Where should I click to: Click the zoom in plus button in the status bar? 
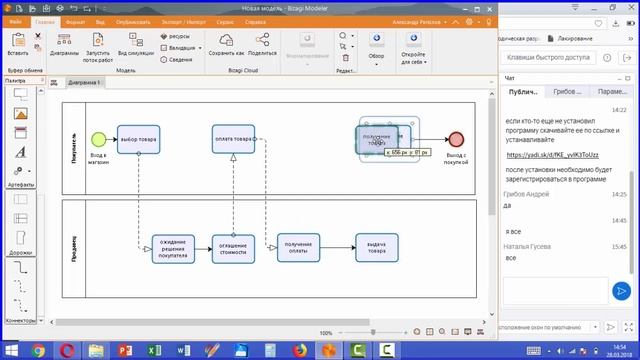405,333
